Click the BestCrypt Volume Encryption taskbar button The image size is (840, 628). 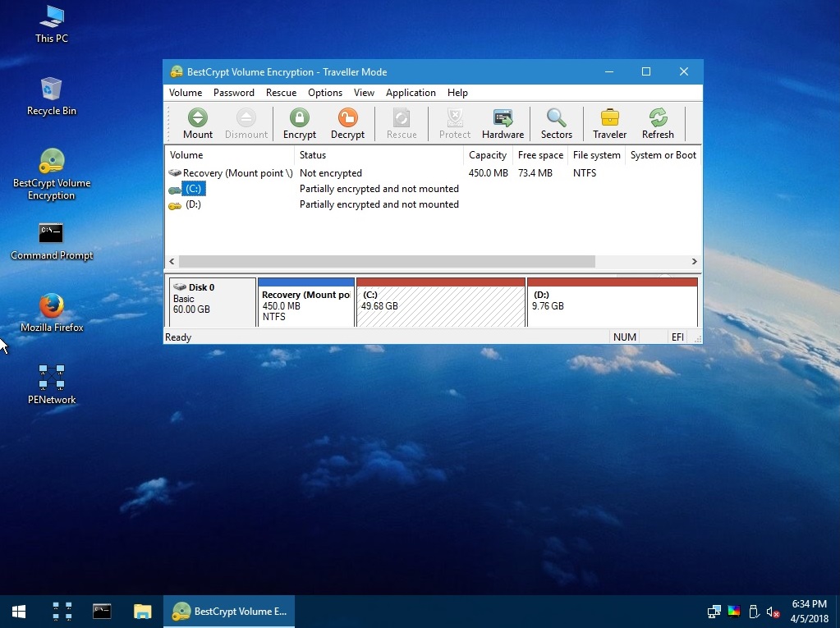point(229,612)
